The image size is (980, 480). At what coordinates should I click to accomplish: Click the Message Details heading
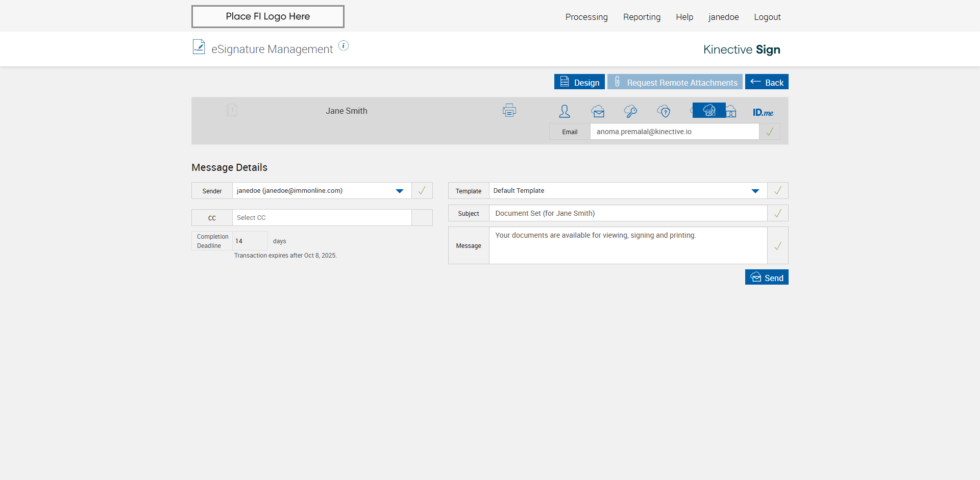229,167
